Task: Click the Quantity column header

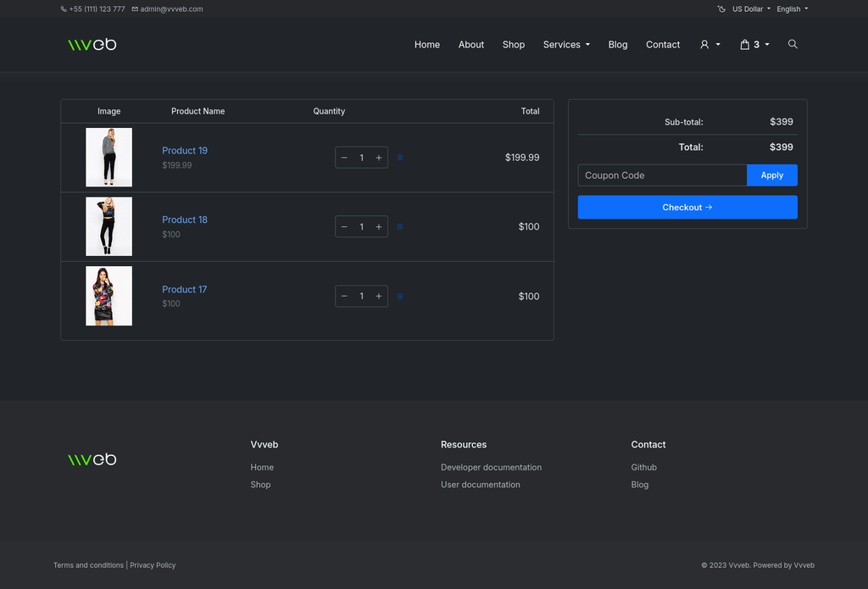Action: pos(329,111)
